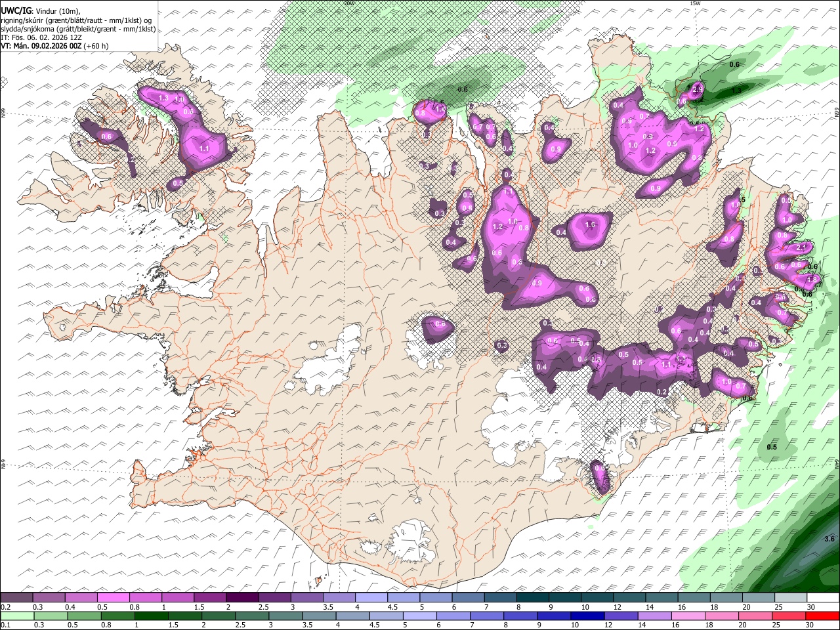Pick lower legend blue swatch between 7 and 8
Viewport: 840px width, 630px height.
point(487,616)
